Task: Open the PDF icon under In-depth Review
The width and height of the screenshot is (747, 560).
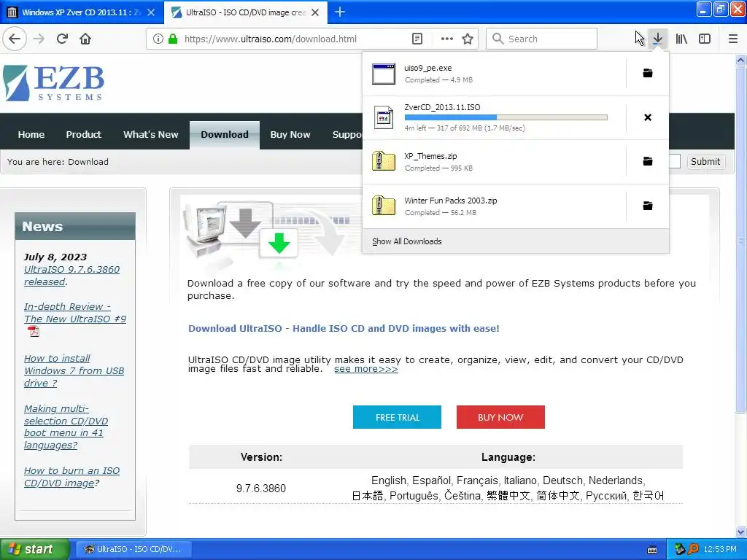Action: tap(34, 331)
